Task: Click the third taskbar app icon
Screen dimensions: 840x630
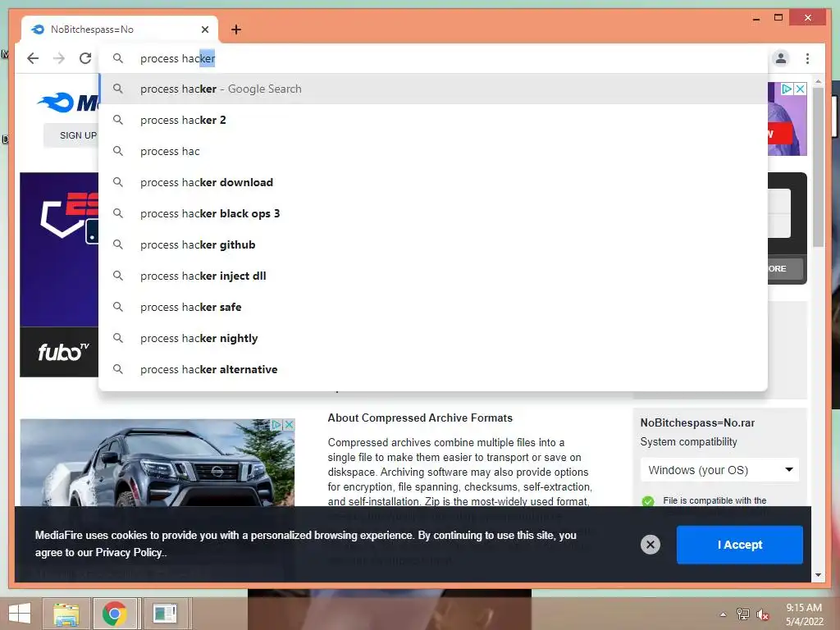Action: click(x=165, y=614)
